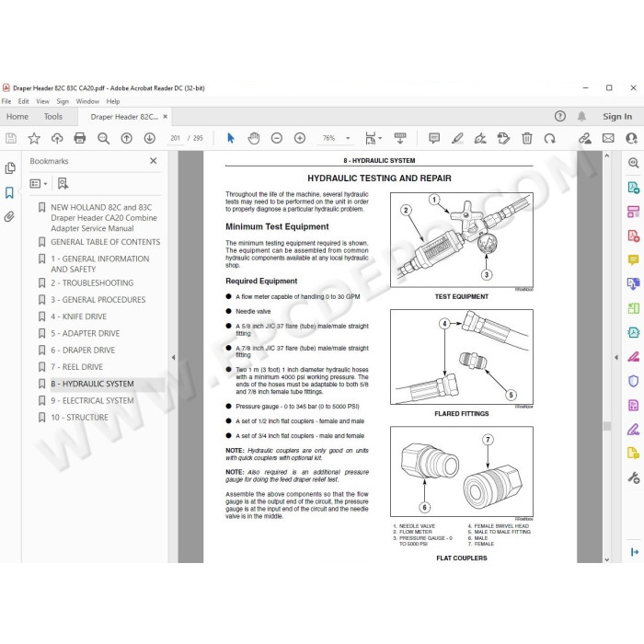Viewport: 644px width, 644px height.
Task: View notifications bell icon
Action: 581,116
